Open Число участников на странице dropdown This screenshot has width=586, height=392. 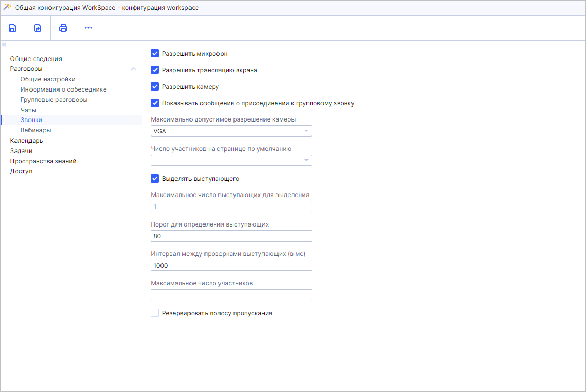tap(231, 160)
